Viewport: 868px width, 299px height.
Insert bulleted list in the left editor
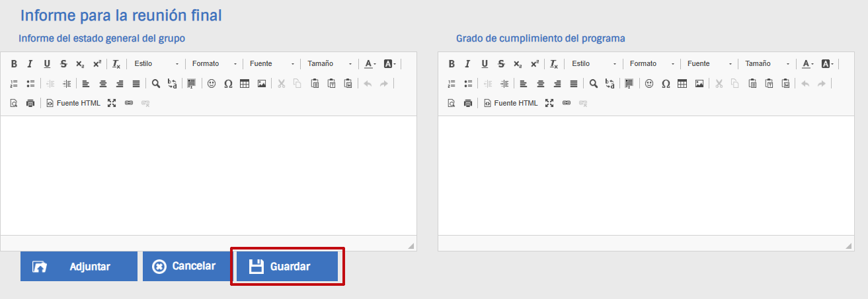tap(30, 84)
